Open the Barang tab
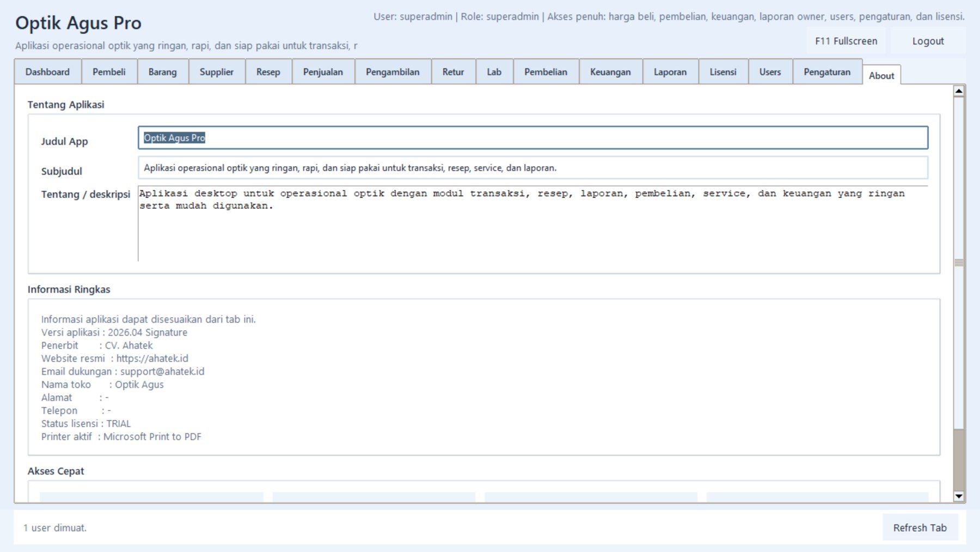The height and width of the screenshot is (552, 980). click(162, 72)
